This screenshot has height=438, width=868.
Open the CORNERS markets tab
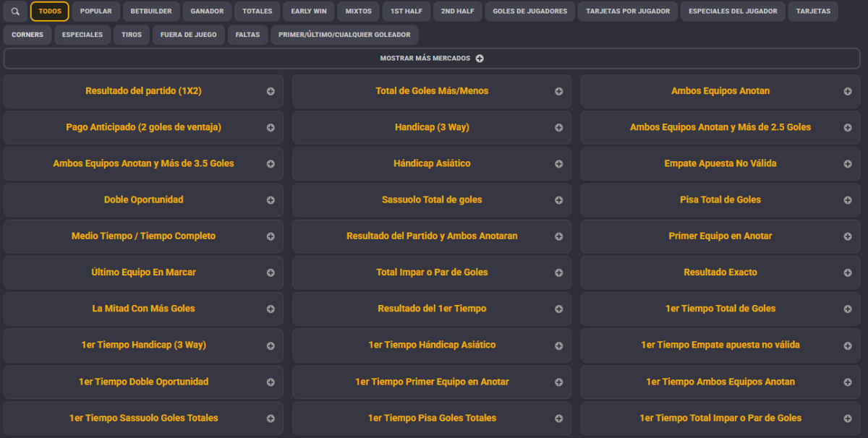pos(27,35)
